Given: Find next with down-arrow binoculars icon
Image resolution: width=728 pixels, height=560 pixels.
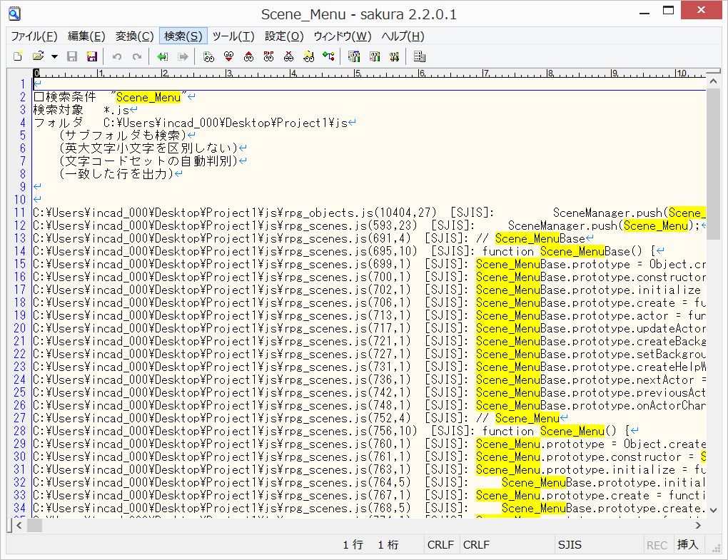Looking at the screenshot, I should [228, 56].
